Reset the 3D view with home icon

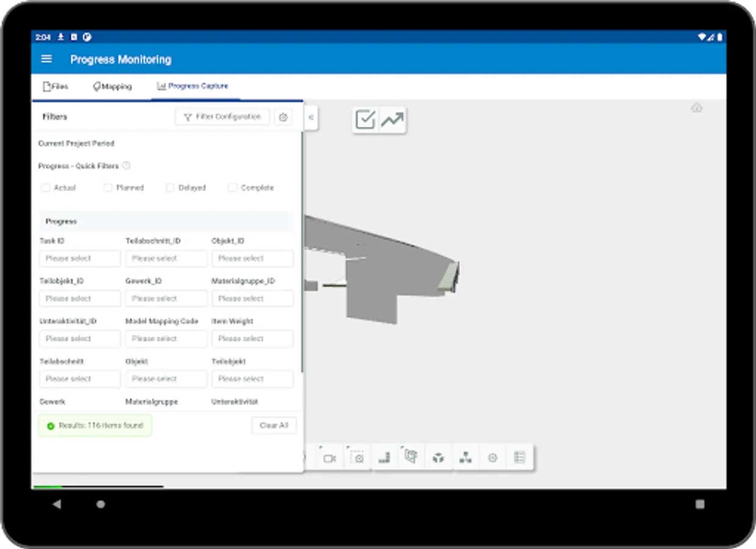[x=697, y=108]
